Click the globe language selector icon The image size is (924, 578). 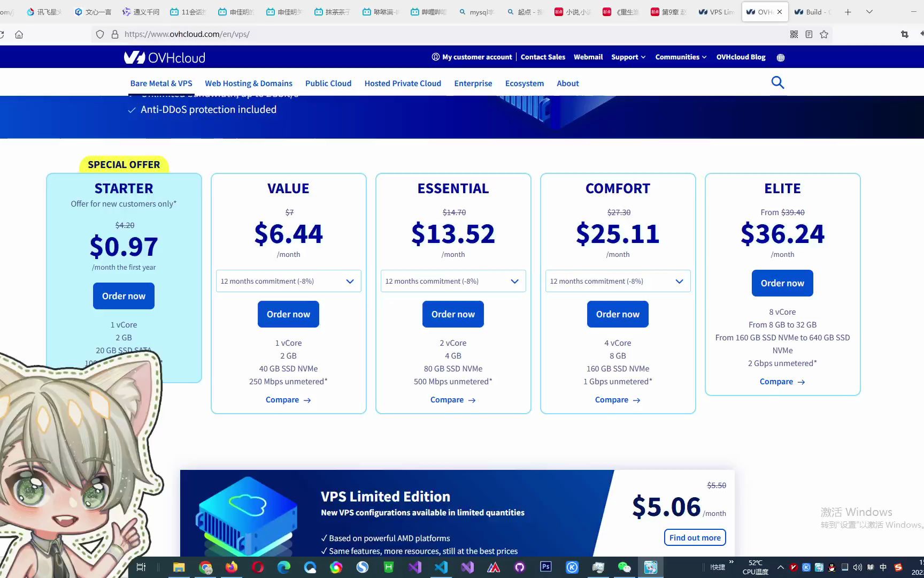781,57
